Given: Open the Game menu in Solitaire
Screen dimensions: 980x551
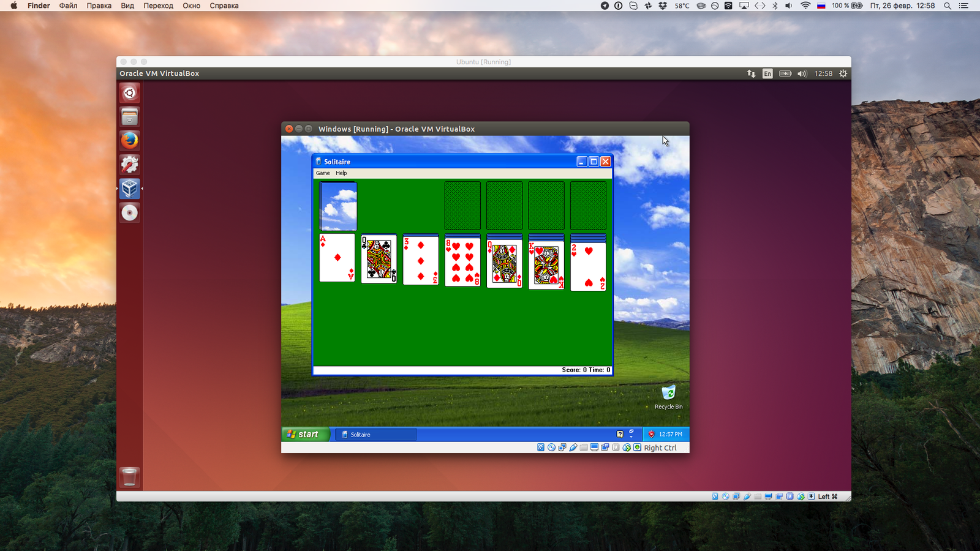Looking at the screenshot, I should coord(323,173).
